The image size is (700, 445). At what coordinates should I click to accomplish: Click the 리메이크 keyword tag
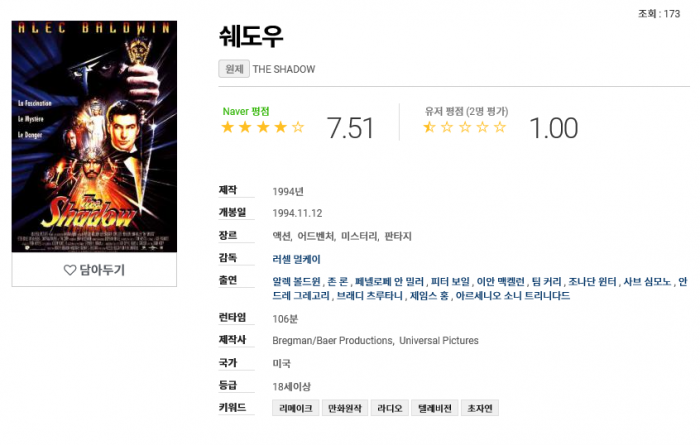click(x=294, y=409)
